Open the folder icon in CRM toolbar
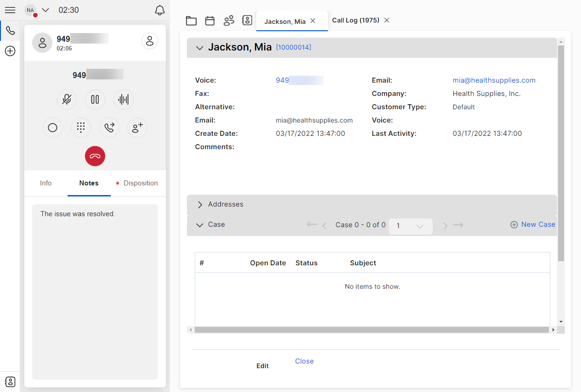 [191, 21]
